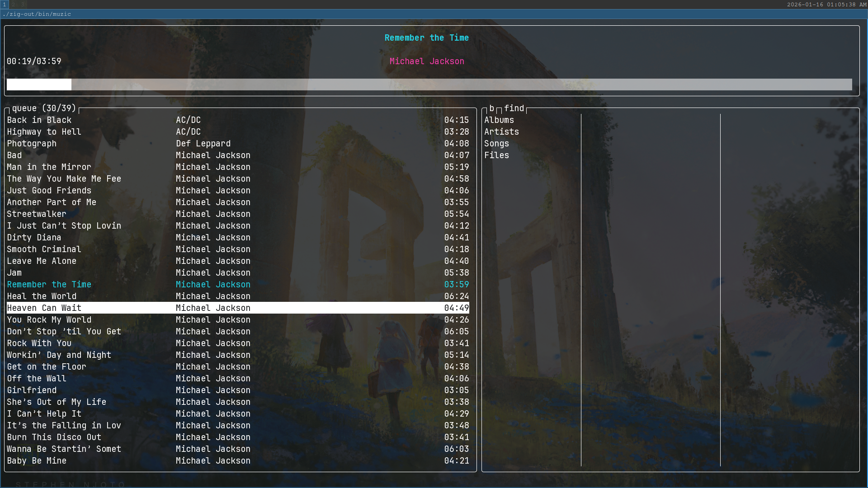The width and height of the screenshot is (868, 488).
Task: Switch to the b browser tab
Action: tap(491, 108)
